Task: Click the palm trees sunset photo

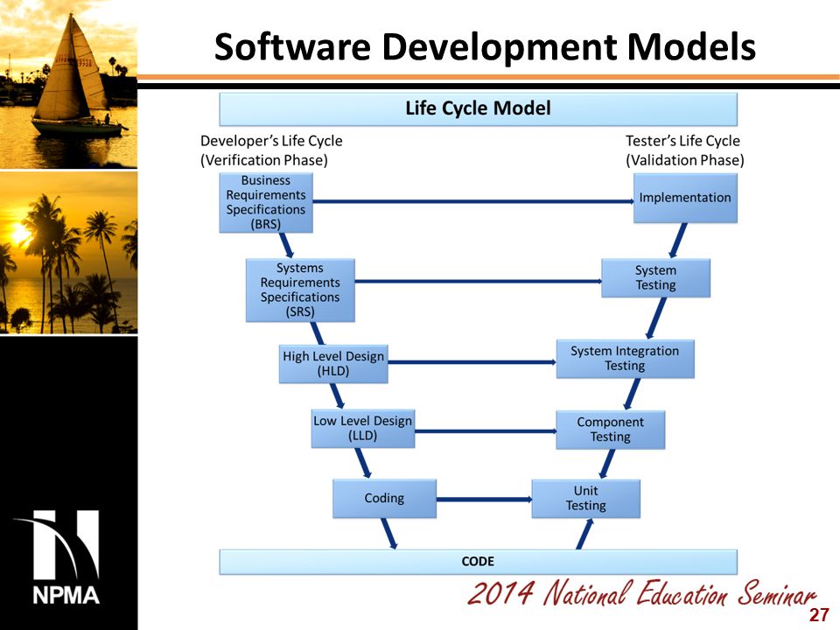Action: (x=68, y=252)
